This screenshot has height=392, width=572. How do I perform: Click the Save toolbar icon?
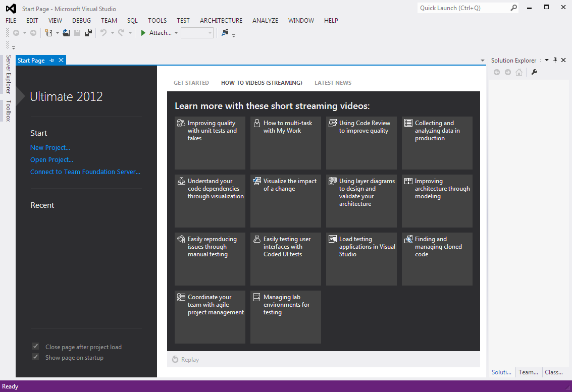77,33
